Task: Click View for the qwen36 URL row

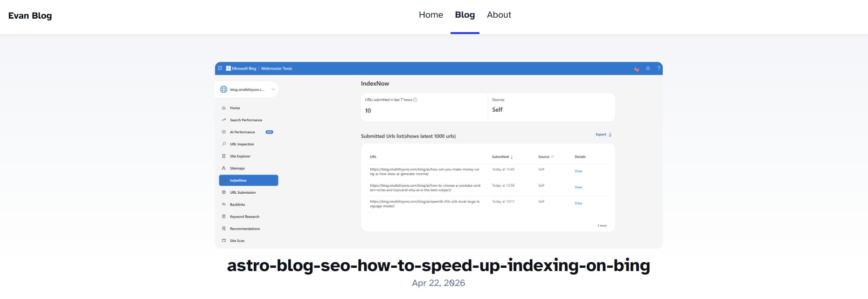Action: point(578,204)
